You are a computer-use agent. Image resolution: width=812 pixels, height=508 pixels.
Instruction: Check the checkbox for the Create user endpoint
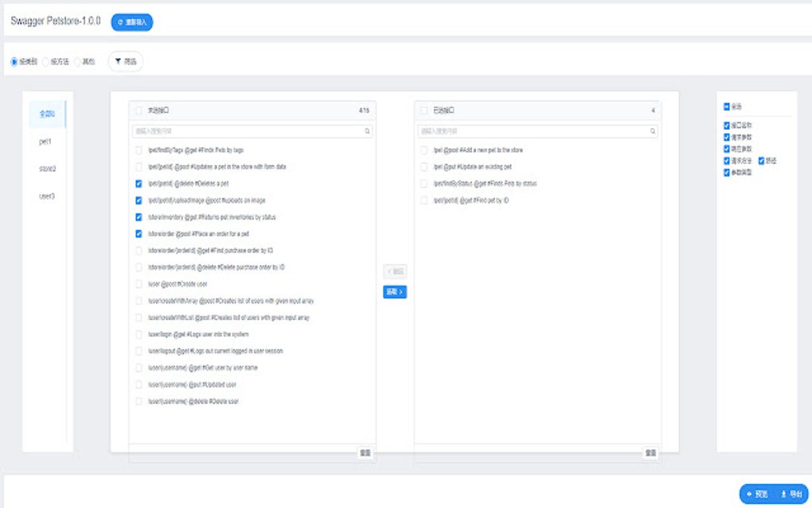137,283
